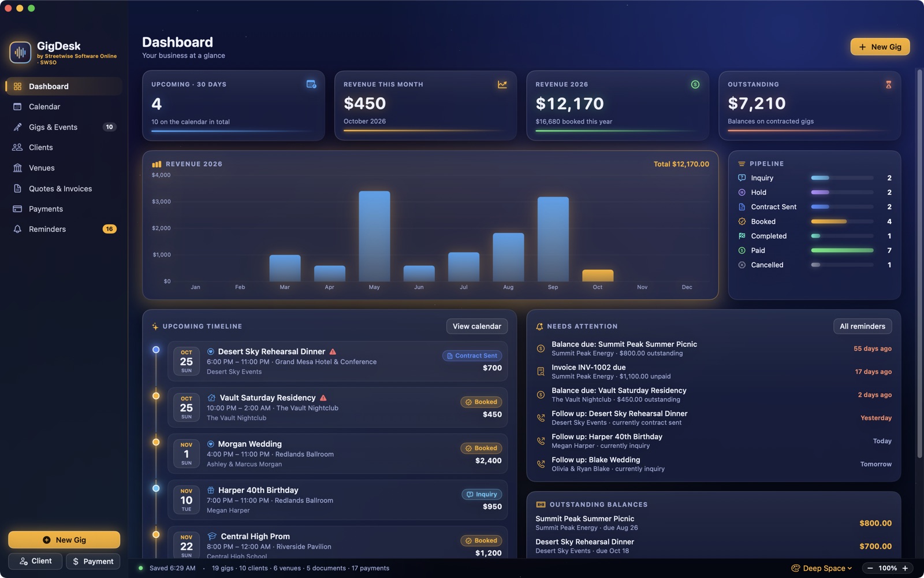Click the calendar icon on Upcoming 30 Days card
This screenshot has height=578, width=924.
pyautogui.click(x=311, y=84)
